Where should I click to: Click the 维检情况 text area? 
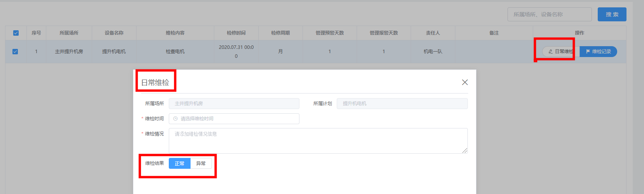click(318, 141)
